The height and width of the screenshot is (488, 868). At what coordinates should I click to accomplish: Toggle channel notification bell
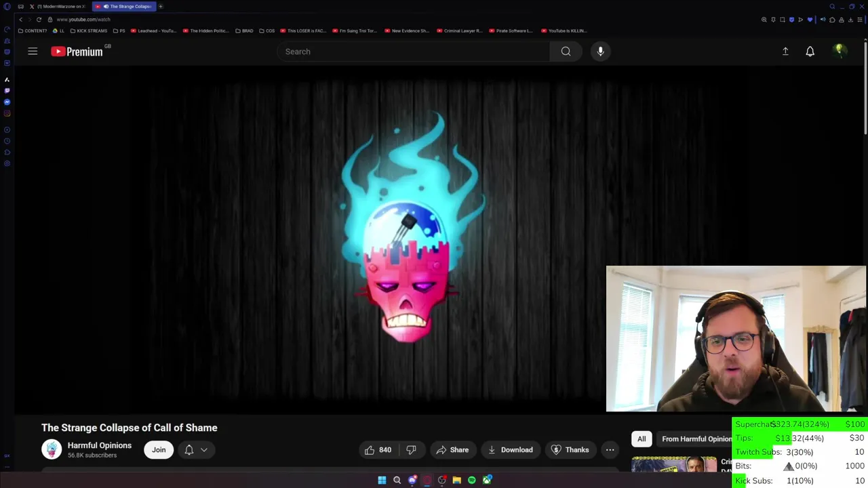click(x=189, y=450)
